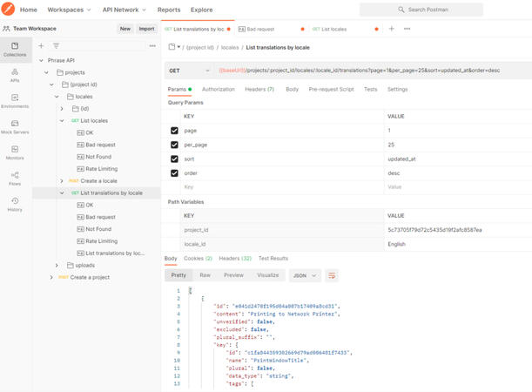The height and width of the screenshot is (392, 532).
Task: Disable the sort query parameter
Action: tap(174, 159)
